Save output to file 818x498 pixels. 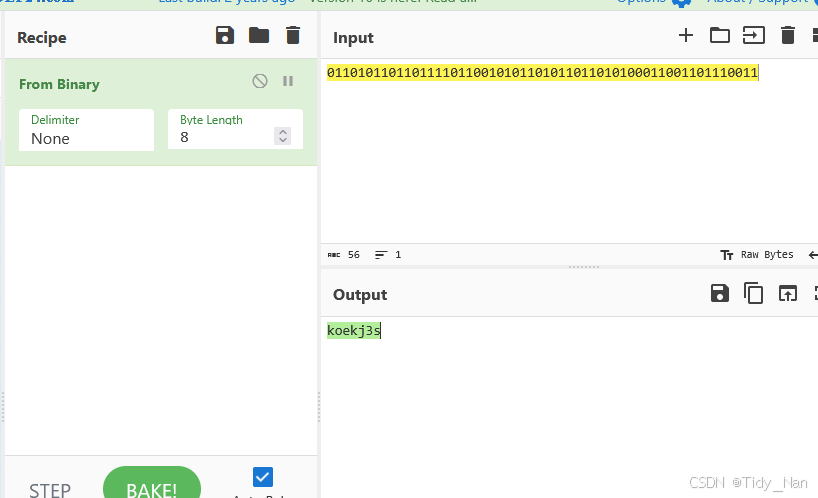[720, 293]
